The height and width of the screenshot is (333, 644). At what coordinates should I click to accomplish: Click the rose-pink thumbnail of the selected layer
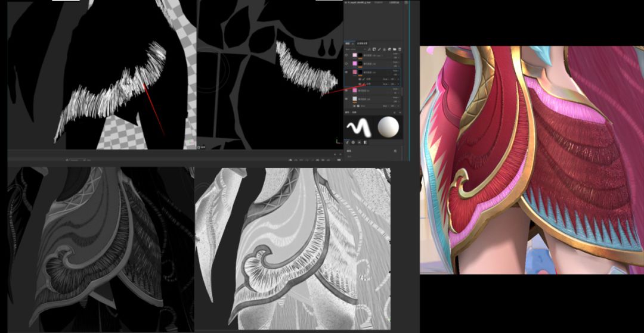[x=355, y=72]
